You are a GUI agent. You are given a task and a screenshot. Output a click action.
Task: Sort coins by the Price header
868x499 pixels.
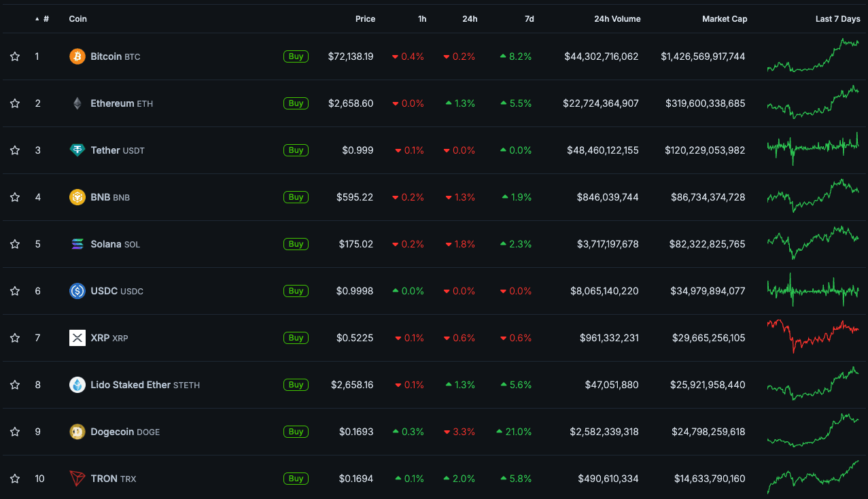(x=365, y=19)
